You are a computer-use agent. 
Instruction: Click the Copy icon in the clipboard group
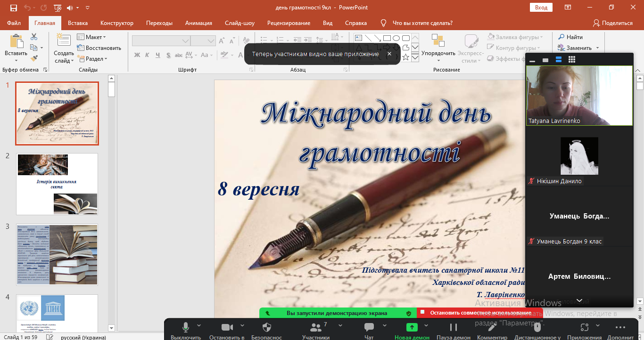coord(33,48)
